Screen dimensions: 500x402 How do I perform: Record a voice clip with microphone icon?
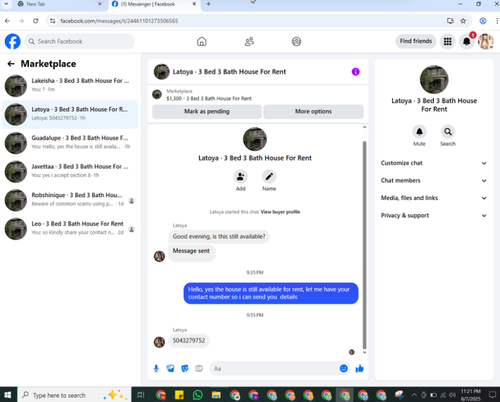[156, 368]
